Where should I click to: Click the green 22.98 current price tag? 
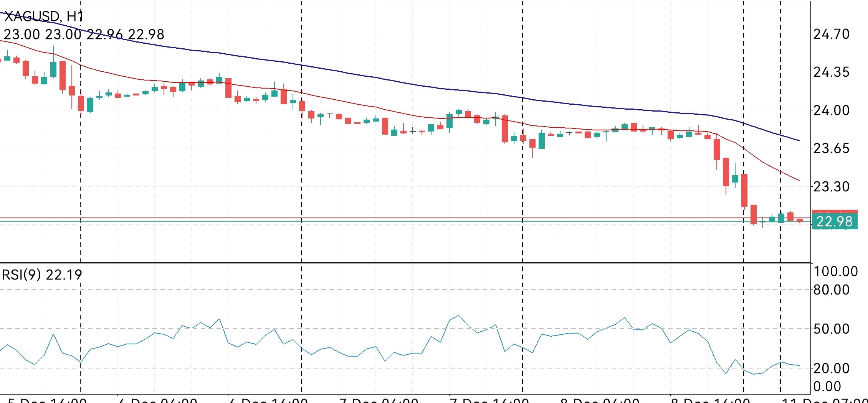pyautogui.click(x=835, y=222)
